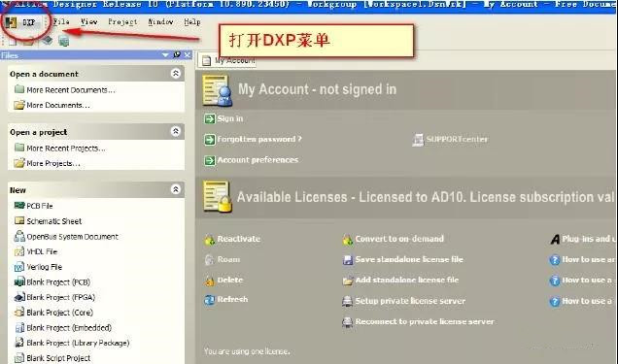Click the Sign in link
This screenshot has width=618, height=364.
pyautogui.click(x=230, y=118)
